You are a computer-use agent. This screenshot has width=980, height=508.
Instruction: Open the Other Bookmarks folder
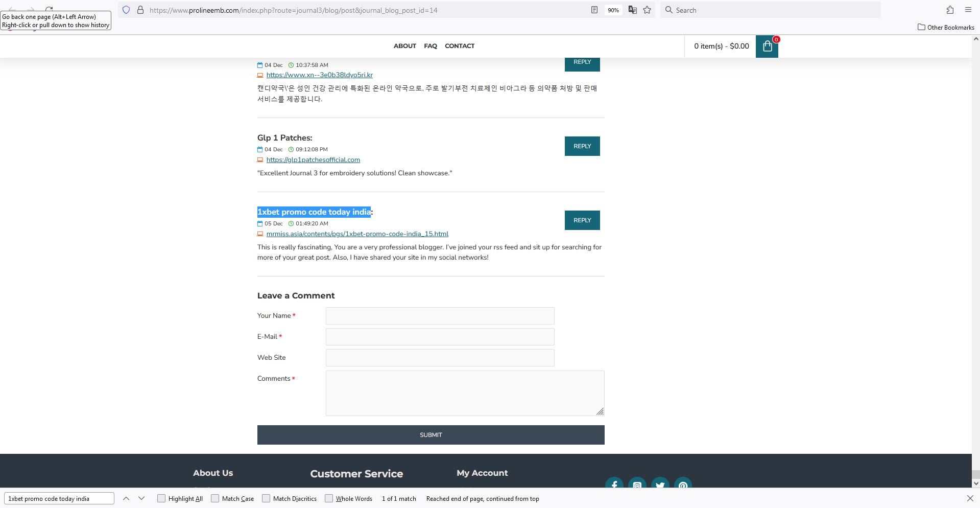(945, 28)
